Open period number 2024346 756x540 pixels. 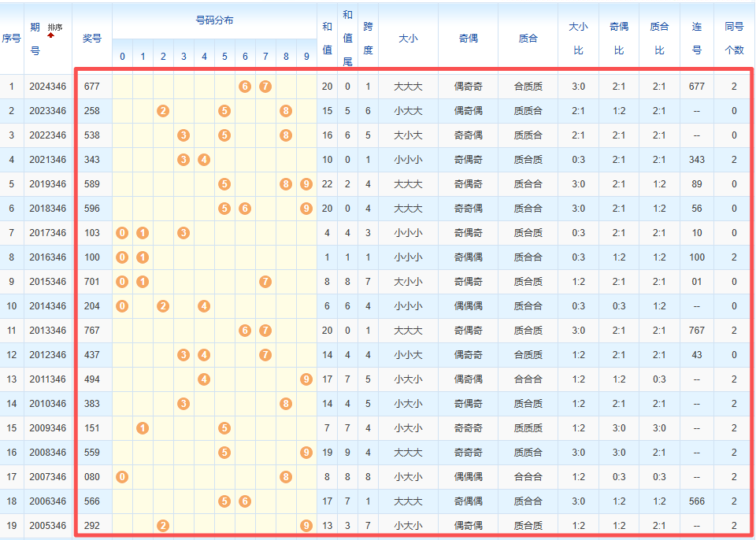tap(47, 87)
